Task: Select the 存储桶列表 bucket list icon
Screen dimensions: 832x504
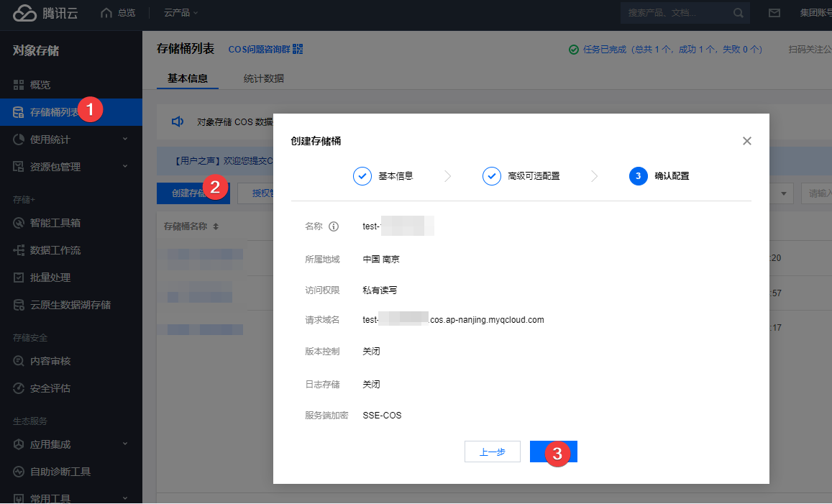Action: click(x=19, y=111)
